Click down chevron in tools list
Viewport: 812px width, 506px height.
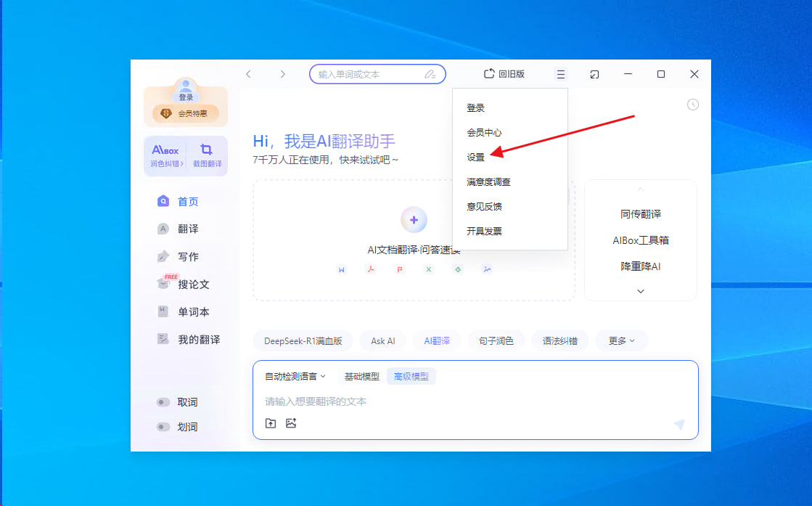point(641,291)
